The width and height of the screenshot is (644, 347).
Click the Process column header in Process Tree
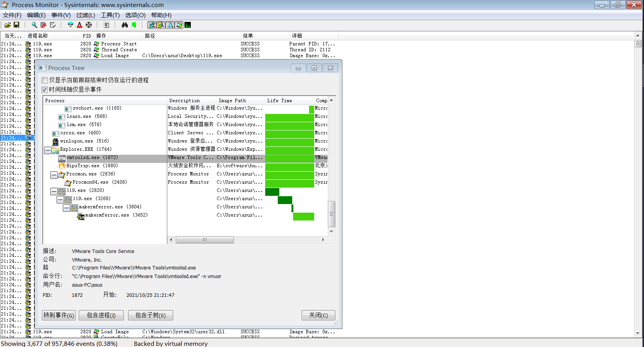tap(105, 101)
